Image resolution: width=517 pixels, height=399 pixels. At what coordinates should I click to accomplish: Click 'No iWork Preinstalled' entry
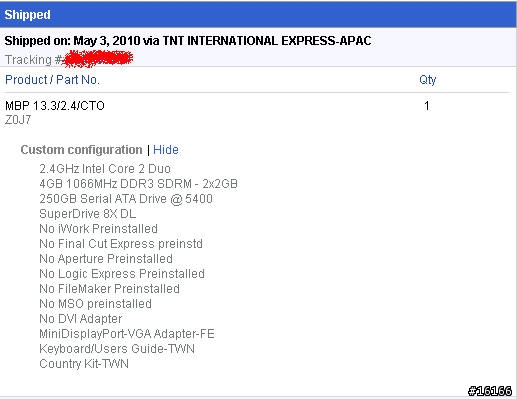click(98, 229)
